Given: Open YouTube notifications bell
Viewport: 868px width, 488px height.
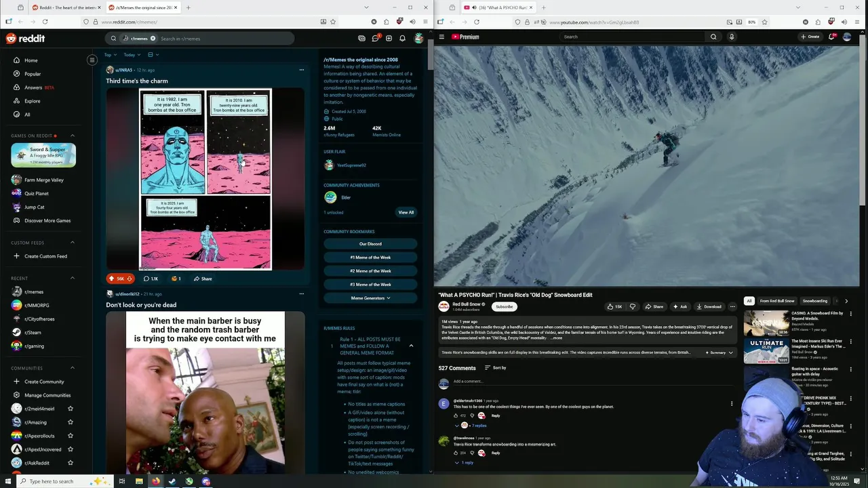Looking at the screenshot, I should coord(831,37).
